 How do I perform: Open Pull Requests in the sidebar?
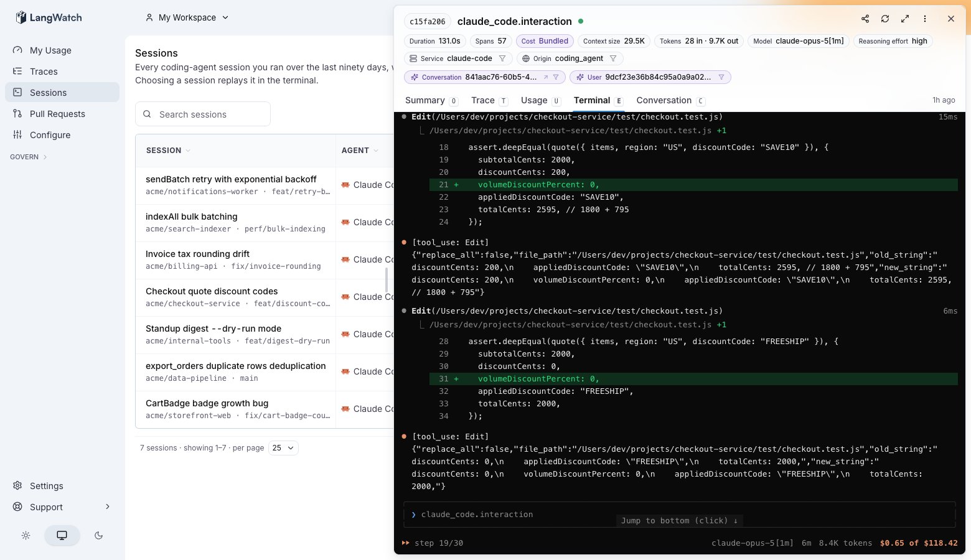click(62, 114)
